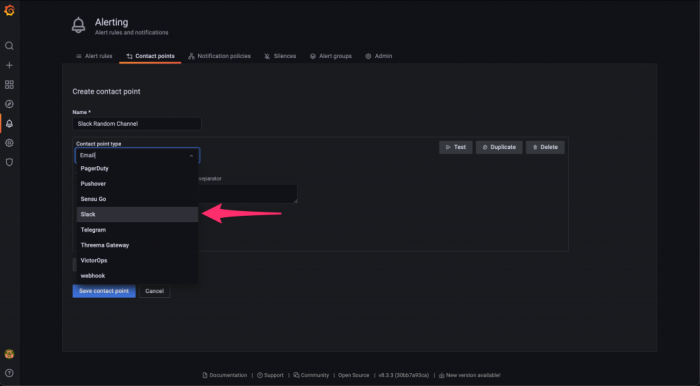Viewport: 700px width, 386px height.
Task: Pick Telegram from the type list
Action: point(137,230)
